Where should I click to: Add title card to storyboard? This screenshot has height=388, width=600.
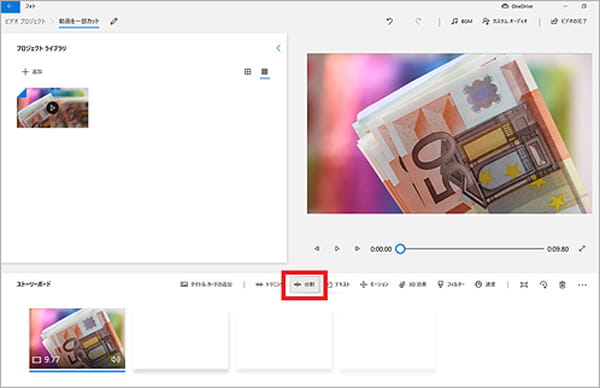tap(206, 284)
